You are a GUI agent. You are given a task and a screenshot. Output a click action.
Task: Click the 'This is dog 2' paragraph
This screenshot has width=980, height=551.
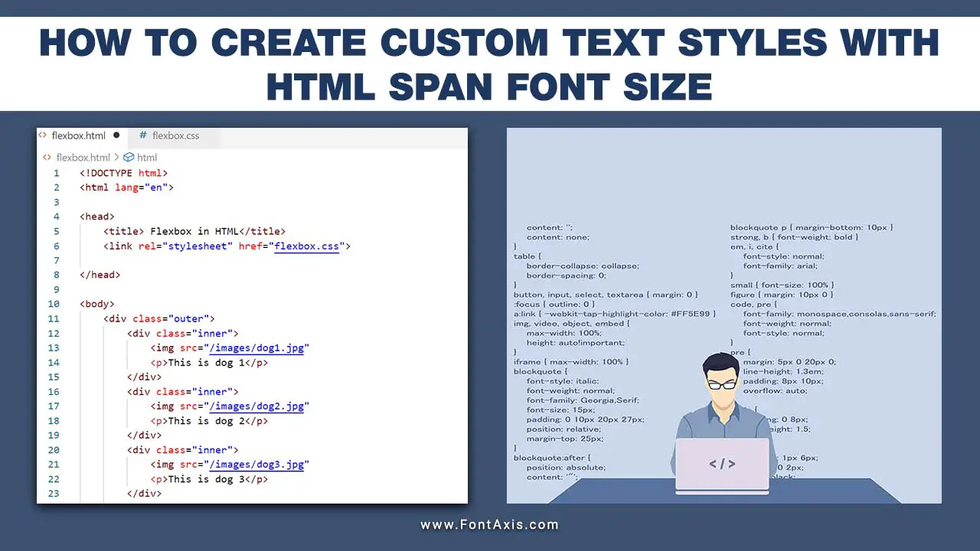click(x=210, y=421)
